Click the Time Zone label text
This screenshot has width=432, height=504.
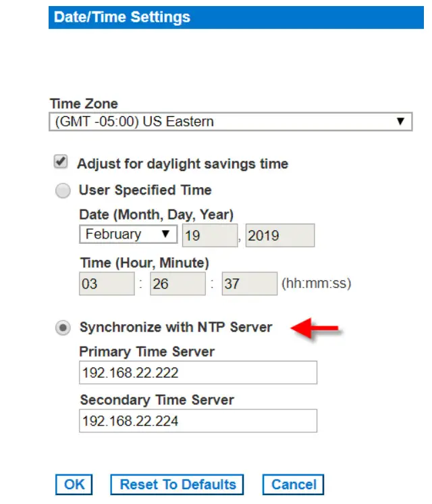(x=84, y=104)
